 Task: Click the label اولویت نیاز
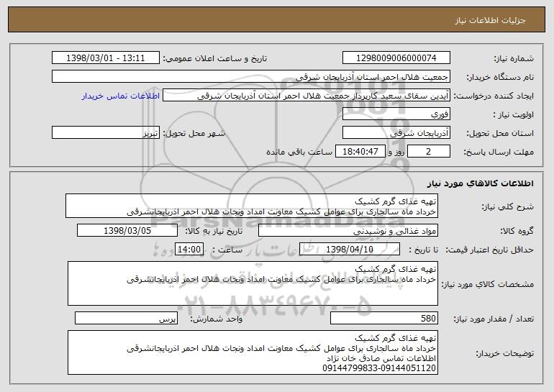[x=514, y=114]
